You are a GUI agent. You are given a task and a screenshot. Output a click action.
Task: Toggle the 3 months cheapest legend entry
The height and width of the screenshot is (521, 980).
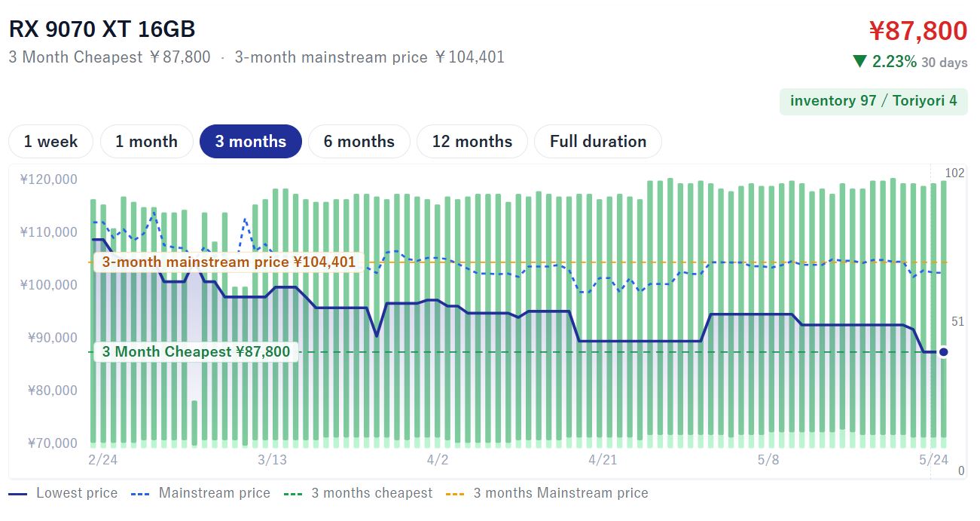coord(359,493)
